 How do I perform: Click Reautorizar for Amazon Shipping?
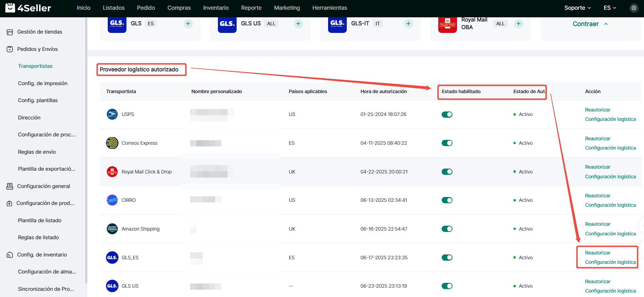point(598,224)
